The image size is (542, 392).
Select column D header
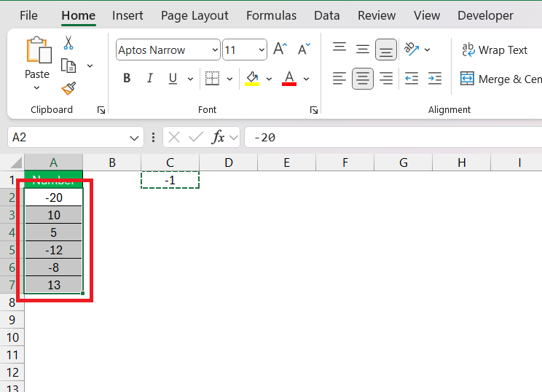[x=229, y=162]
